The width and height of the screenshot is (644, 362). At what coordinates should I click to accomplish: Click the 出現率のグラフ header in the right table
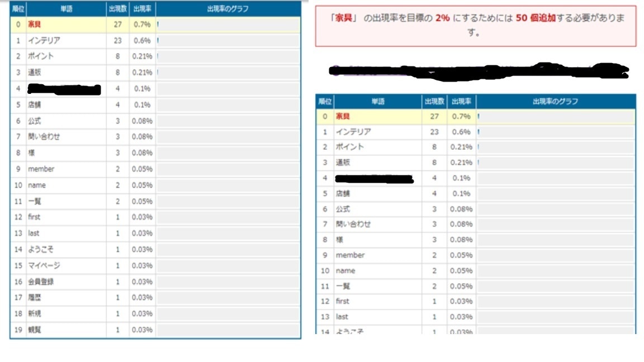pyautogui.click(x=555, y=101)
